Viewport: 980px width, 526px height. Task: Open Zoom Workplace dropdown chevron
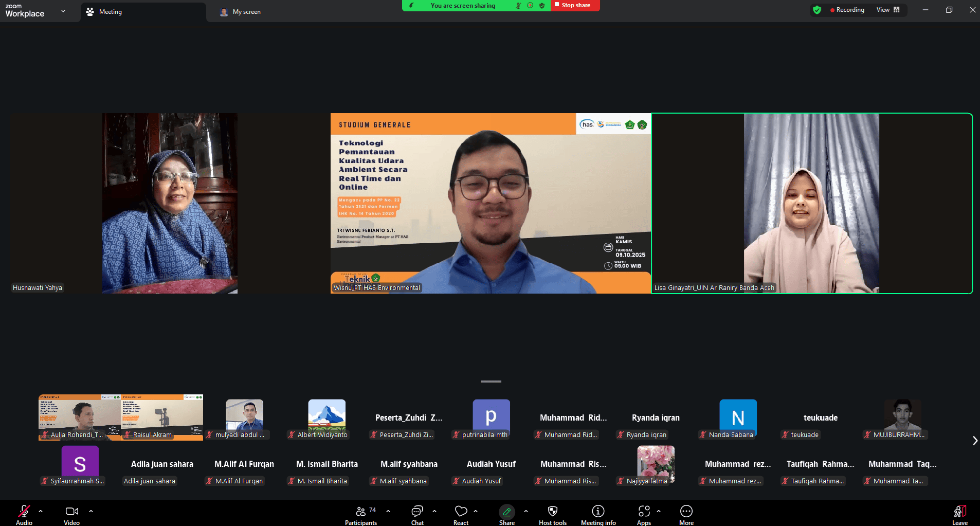63,11
